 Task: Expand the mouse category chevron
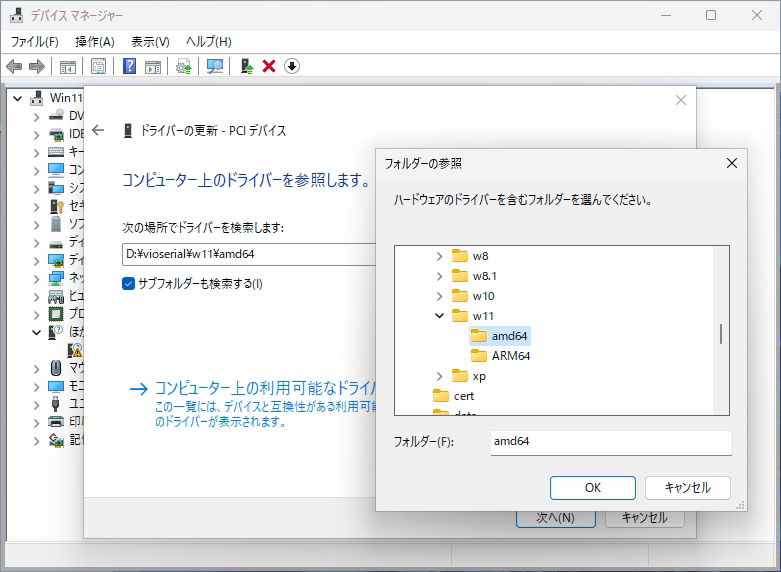coord(36,369)
